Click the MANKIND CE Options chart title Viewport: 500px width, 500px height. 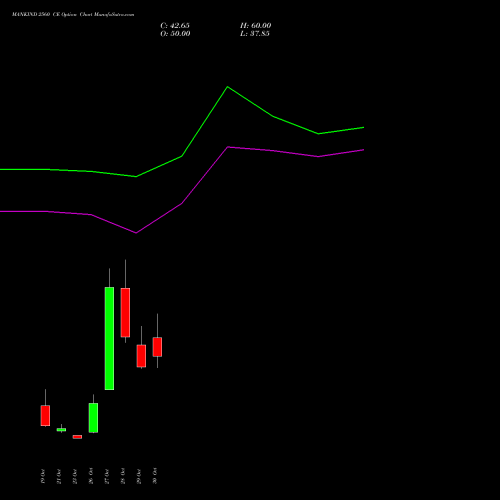pos(73,15)
